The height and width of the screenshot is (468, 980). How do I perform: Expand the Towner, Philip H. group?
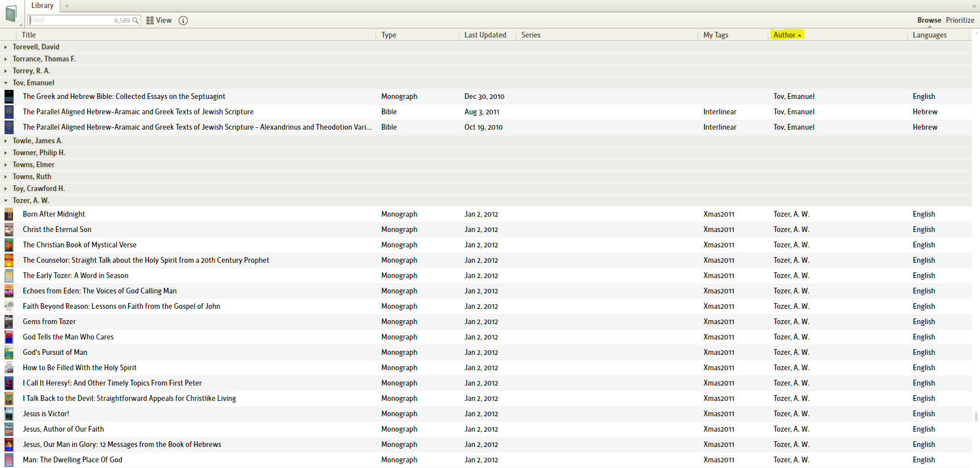(6, 153)
